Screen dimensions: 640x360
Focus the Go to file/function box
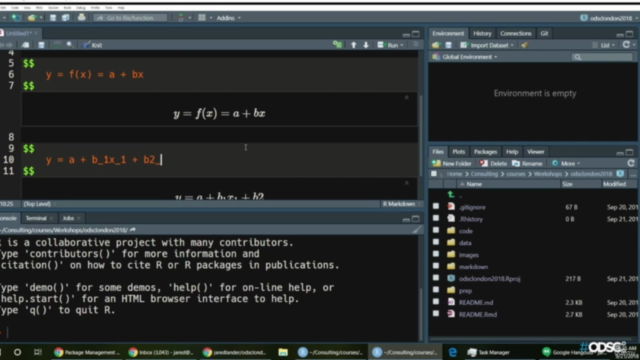[130, 18]
